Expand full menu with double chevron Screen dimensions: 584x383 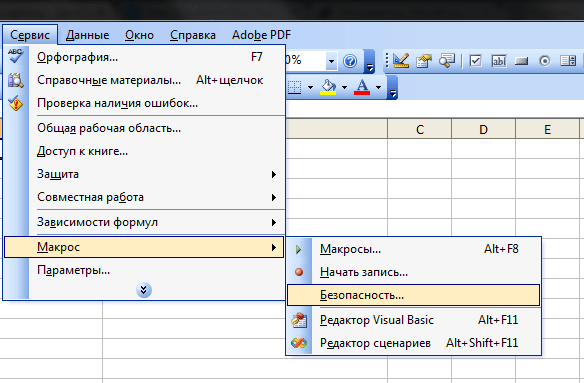[144, 290]
